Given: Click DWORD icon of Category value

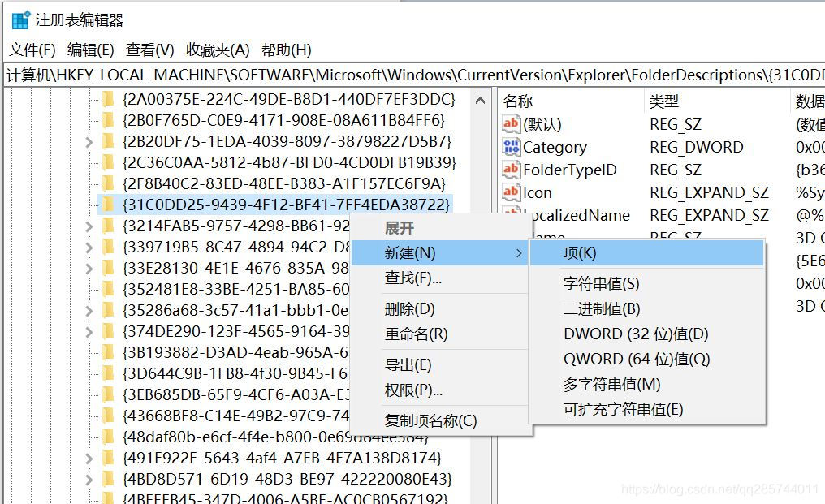Looking at the screenshot, I should [511, 147].
